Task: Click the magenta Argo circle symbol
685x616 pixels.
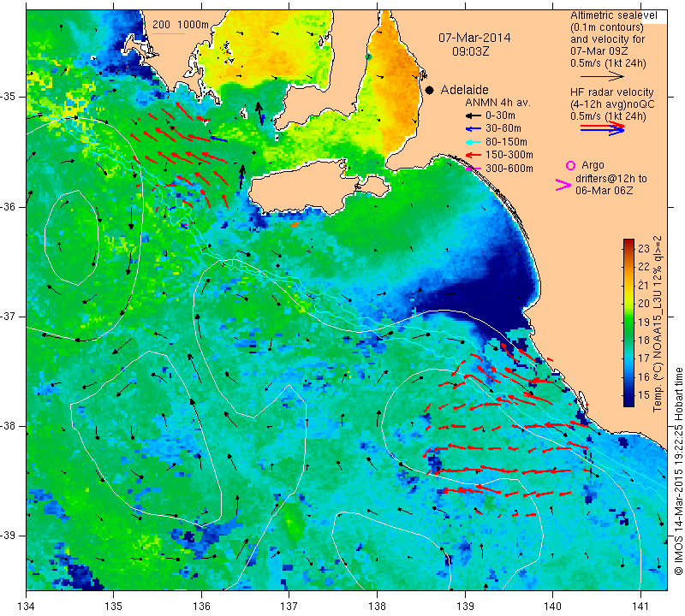Action: coord(570,165)
